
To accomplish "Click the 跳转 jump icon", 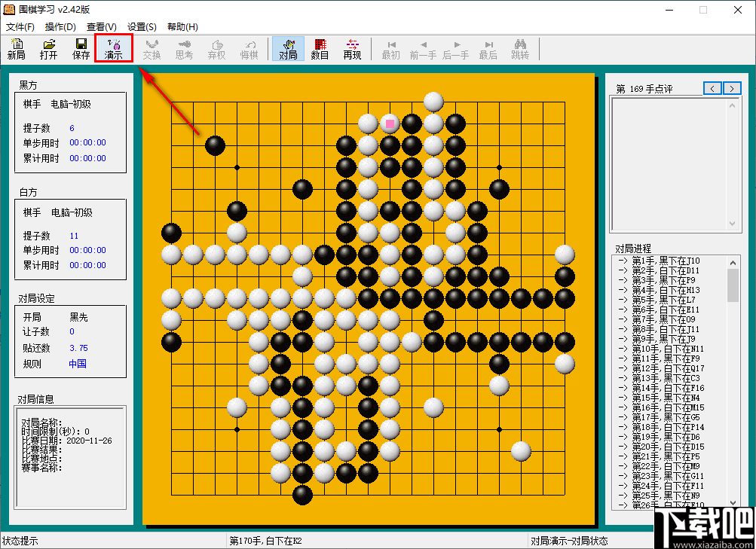I will (x=519, y=50).
